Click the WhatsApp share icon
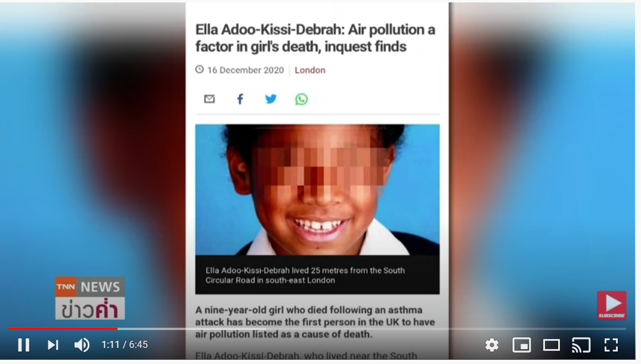 (x=301, y=99)
